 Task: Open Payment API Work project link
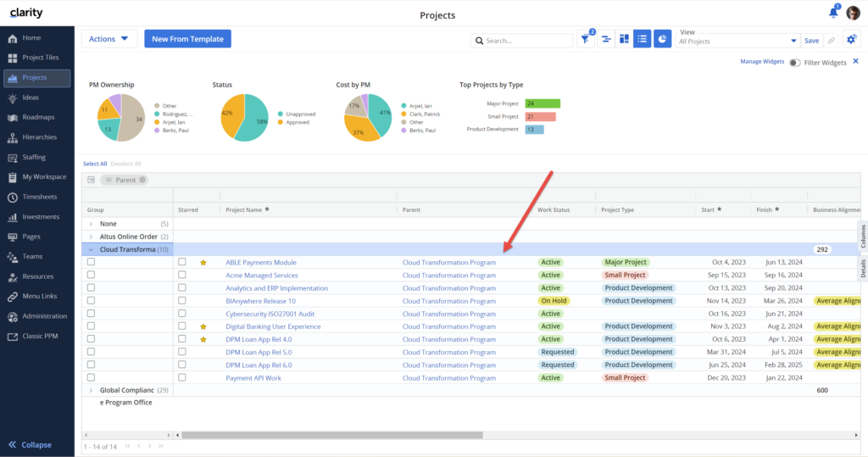(x=253, y=378)
